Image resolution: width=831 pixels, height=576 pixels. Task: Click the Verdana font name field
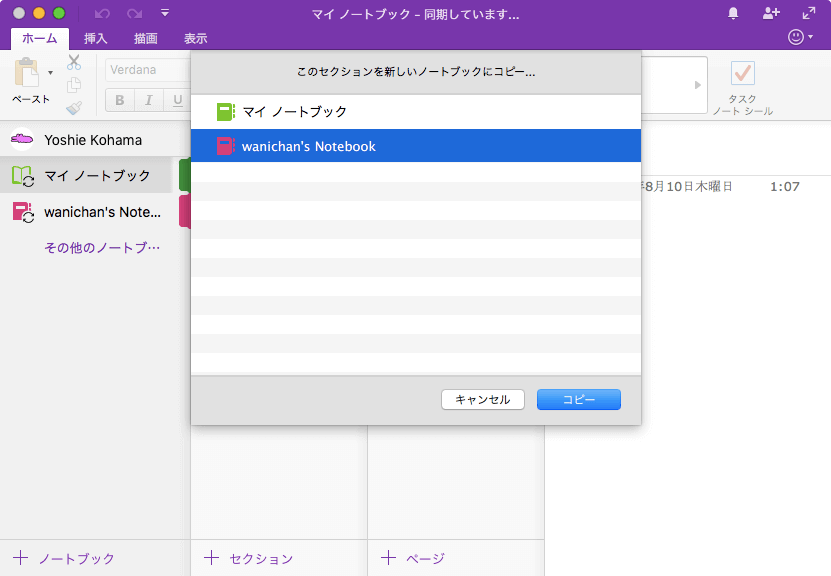(148, 70)
